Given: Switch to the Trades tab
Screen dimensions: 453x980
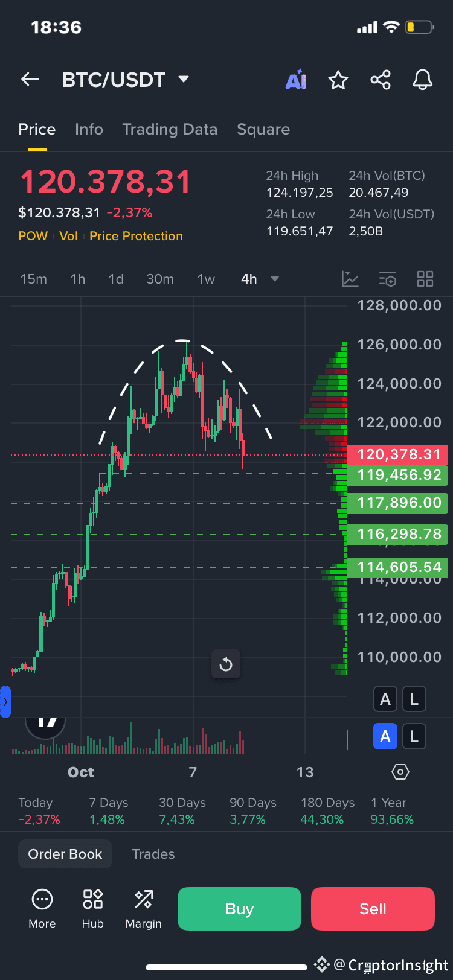Looking at the screenshot, I should click(153, 854).
